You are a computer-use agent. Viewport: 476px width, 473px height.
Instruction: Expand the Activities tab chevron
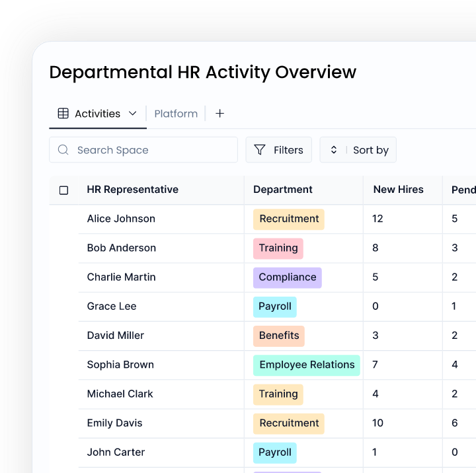[133, 114]
